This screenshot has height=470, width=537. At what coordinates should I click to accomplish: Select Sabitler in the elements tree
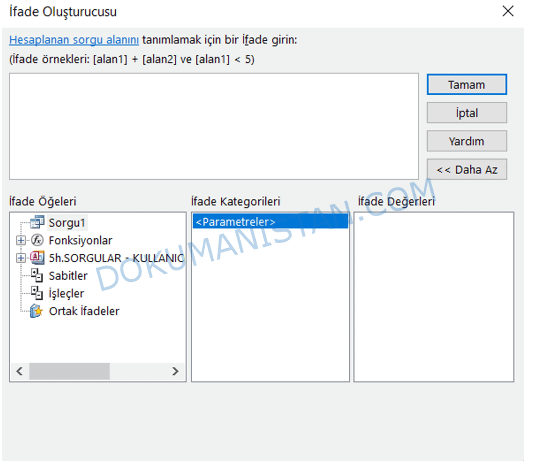pos(68,275)
